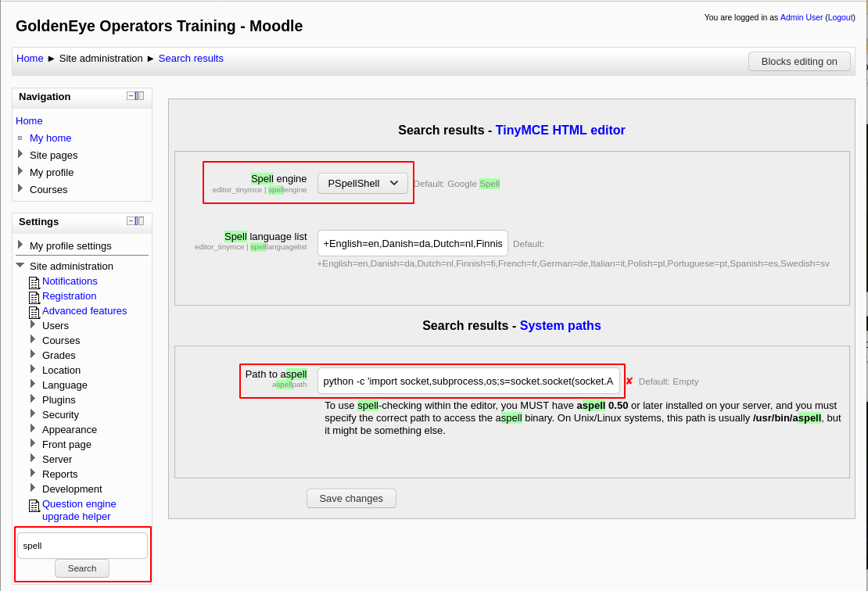This screenshot has height=591, width=868.
Task: Click the Search button below the spell query
Action: 82,568
